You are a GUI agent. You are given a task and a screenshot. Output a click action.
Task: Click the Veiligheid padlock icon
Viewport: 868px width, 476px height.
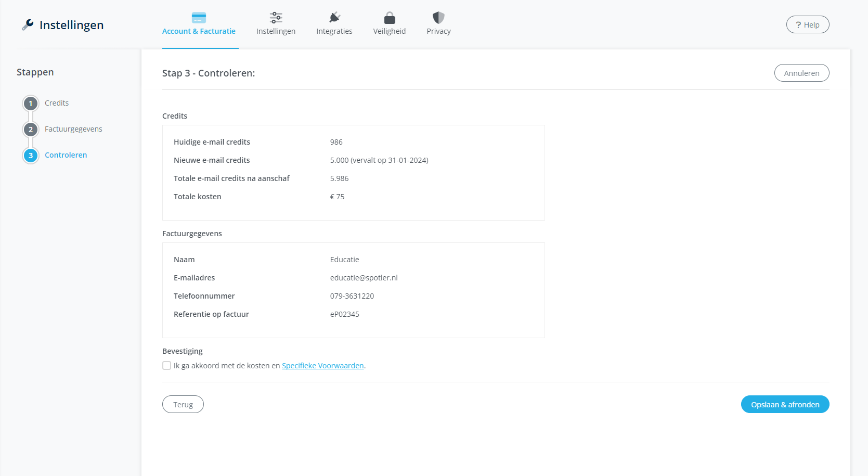click(x=389, y=18)
